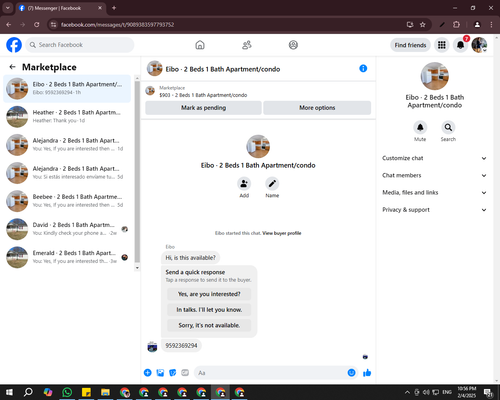
Task: Click message 'Hi, is this available?'
Action: coord(191,258)
